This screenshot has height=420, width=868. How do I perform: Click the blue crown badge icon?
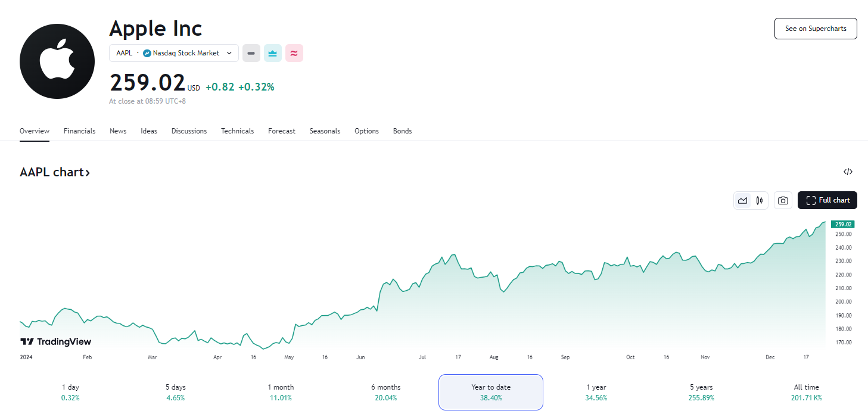273,53
